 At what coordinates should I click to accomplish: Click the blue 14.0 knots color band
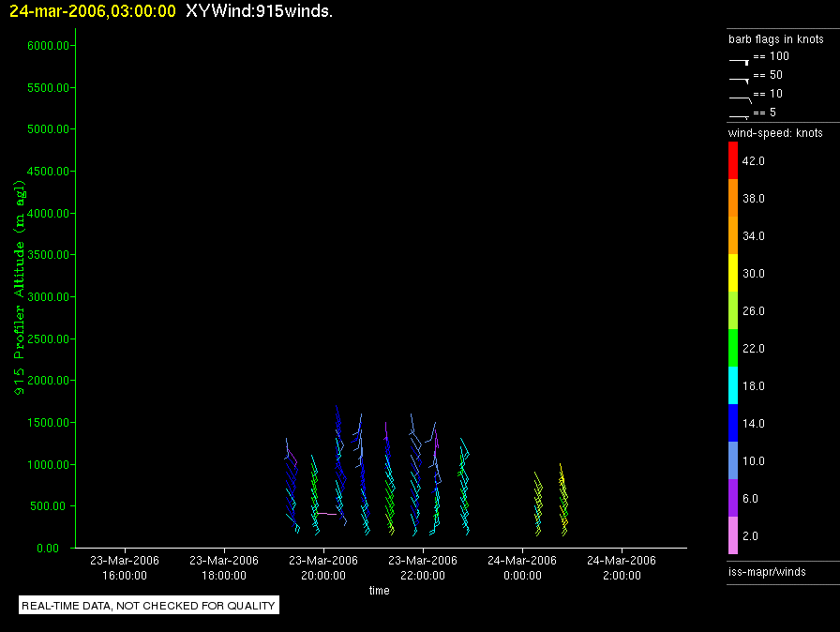(733, 423)
